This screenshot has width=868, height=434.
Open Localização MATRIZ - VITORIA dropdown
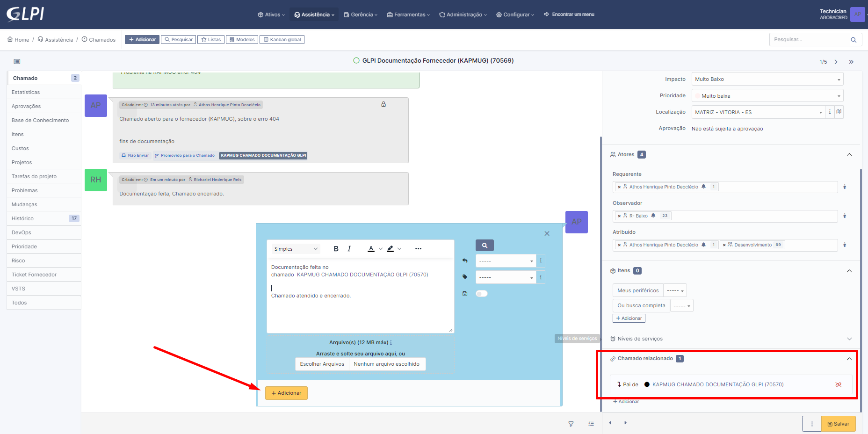[758, 112]
